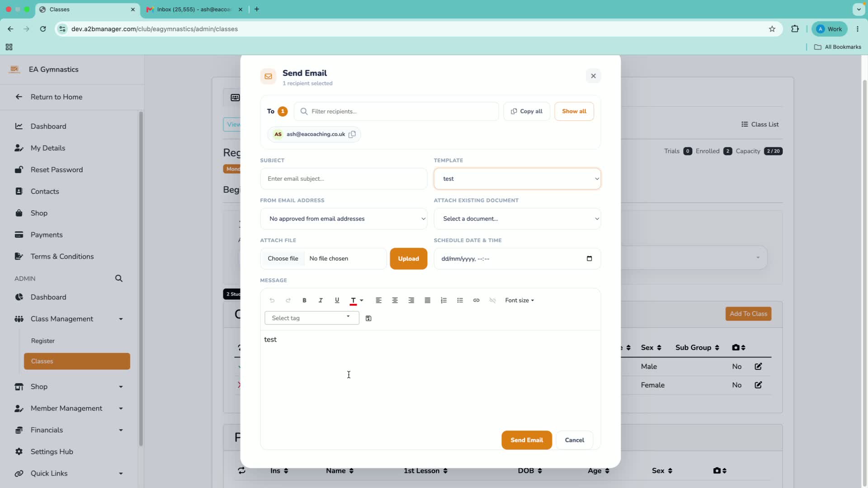
Task: Expand the From Email Address dropdown
Action: pos(344,219)
